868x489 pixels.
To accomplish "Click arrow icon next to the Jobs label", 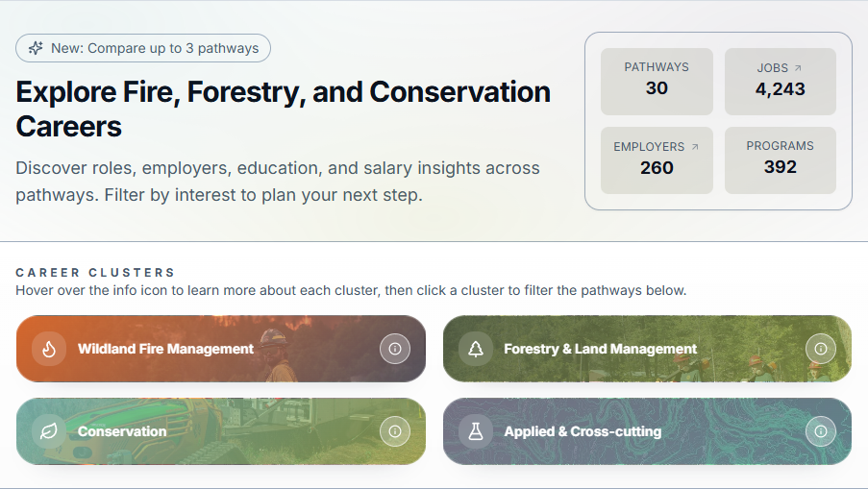I will point(798,68).
